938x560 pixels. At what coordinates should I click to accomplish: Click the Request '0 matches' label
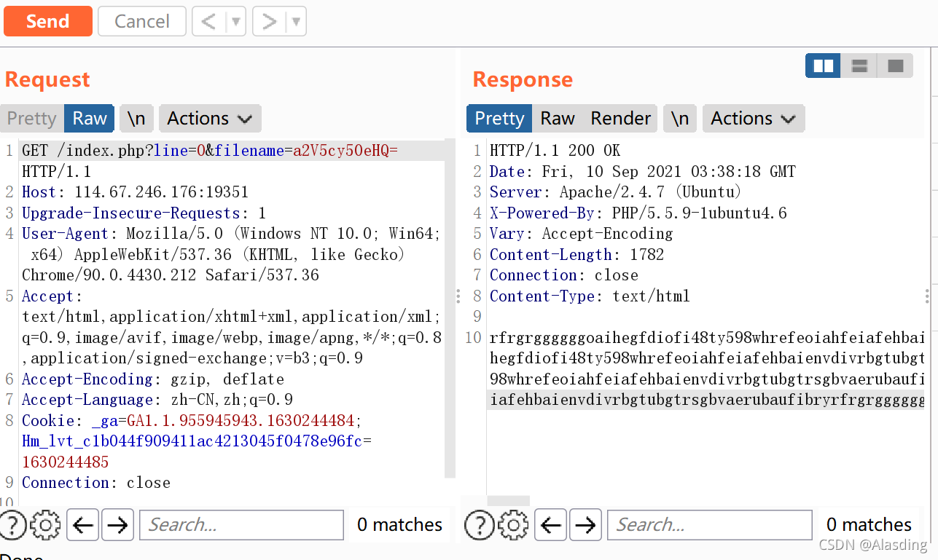point(399,524)
